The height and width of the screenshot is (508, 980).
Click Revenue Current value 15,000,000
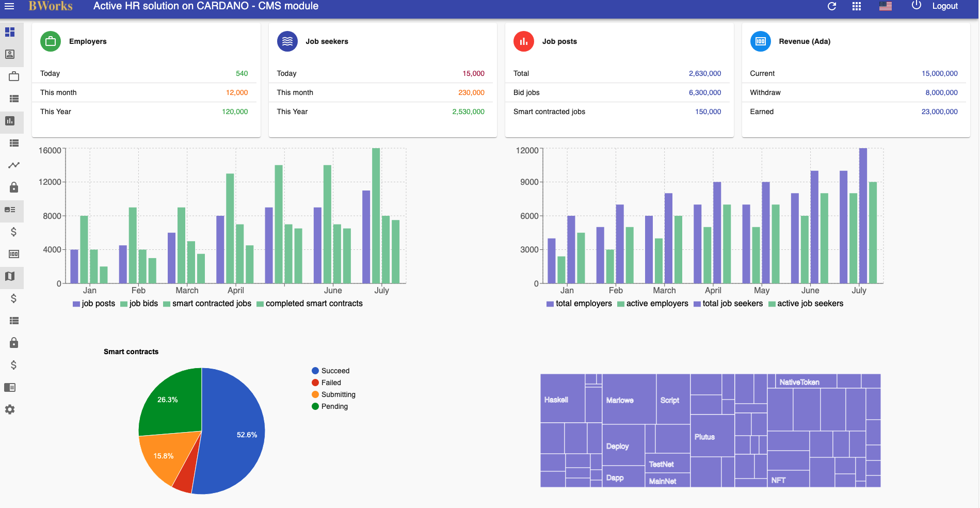[940, 73]
